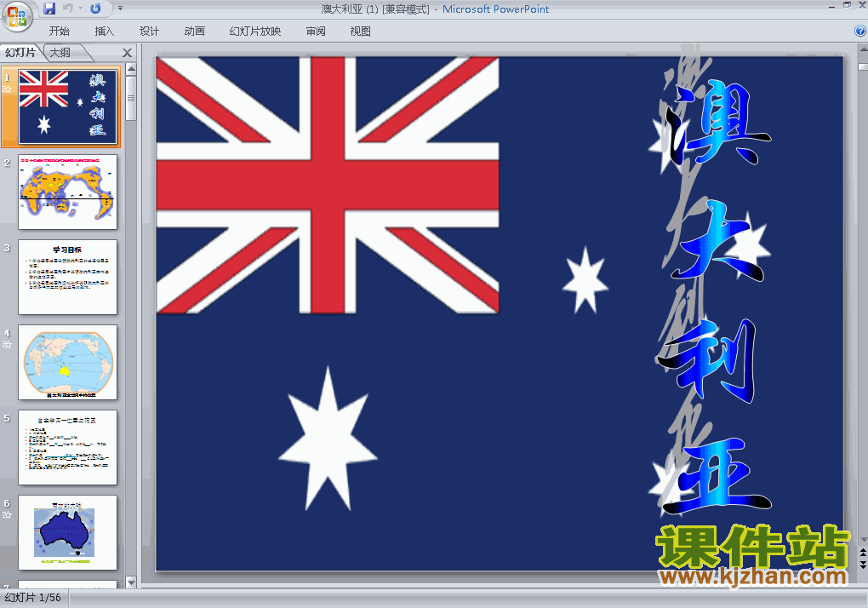Click the Previous Slide double-up arrows

point(863,553)
